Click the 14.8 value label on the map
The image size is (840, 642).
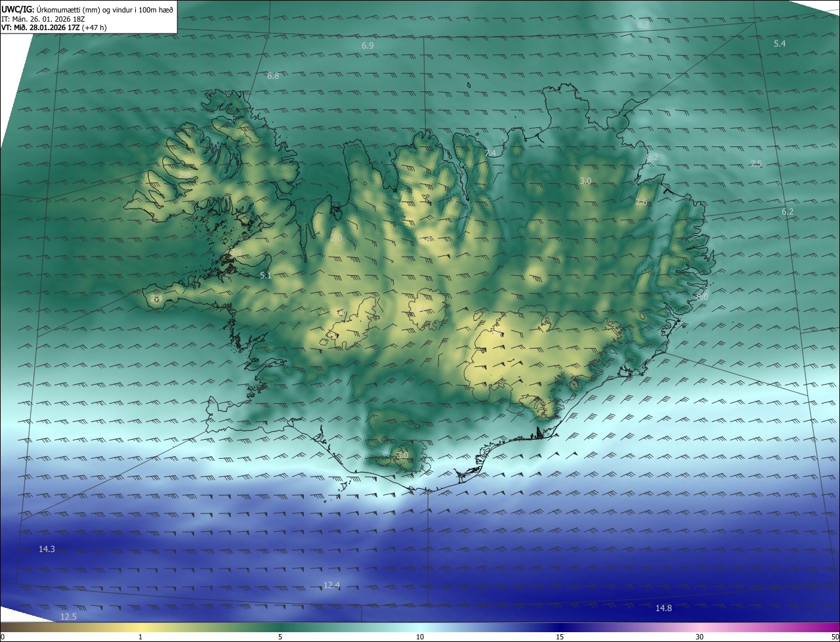coord(663,608)
